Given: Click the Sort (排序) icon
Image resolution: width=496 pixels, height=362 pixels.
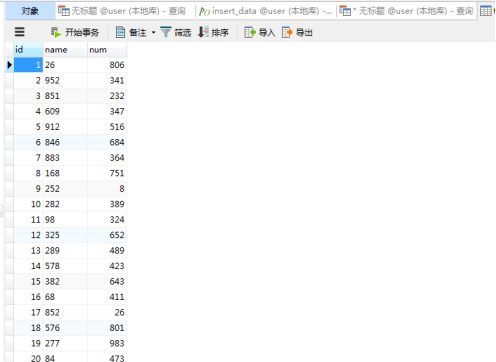Looking at the screenshot, I should 203,32.
